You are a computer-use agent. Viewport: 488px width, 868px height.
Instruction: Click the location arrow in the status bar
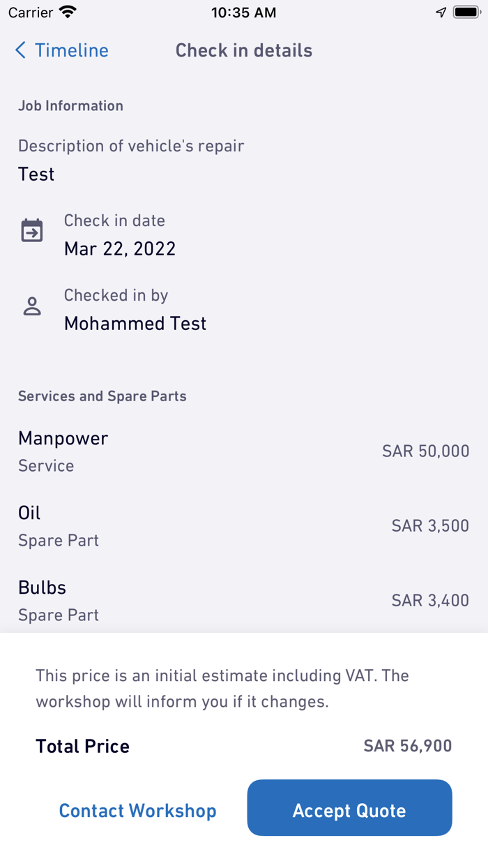pyautogui.click(x=439, y=12)
